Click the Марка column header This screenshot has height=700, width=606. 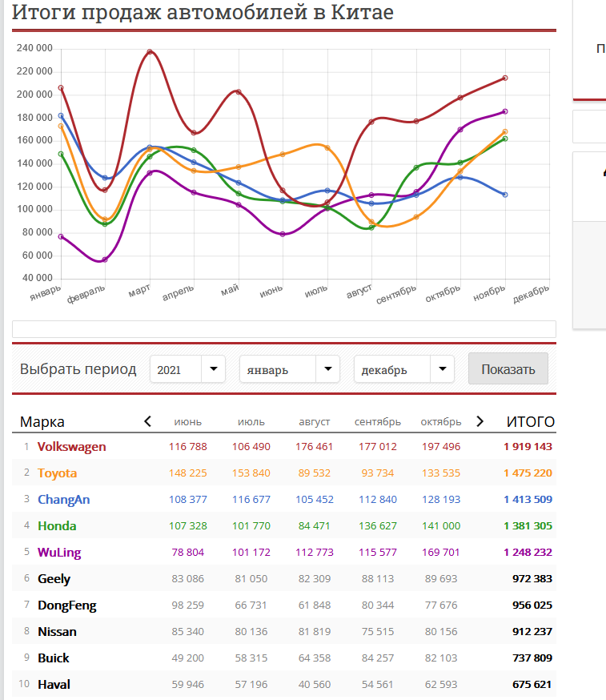click(x=42, y=422)
